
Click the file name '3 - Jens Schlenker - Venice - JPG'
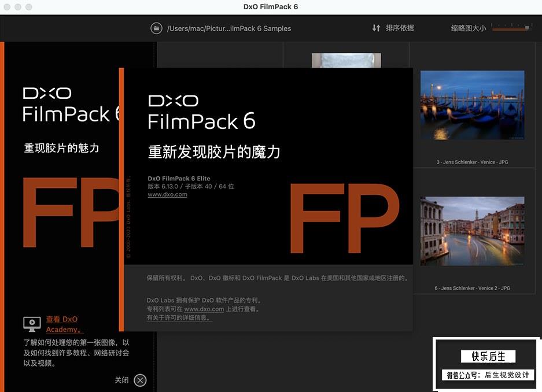472,162
